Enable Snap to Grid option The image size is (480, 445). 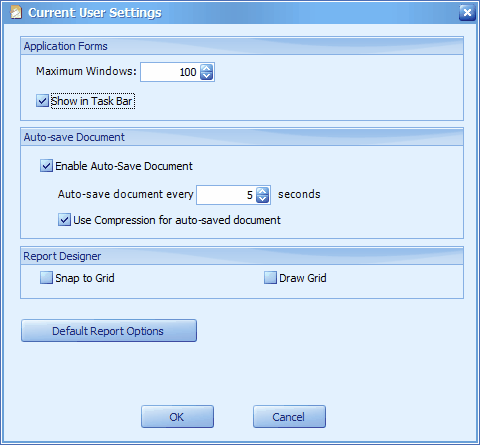46,277
